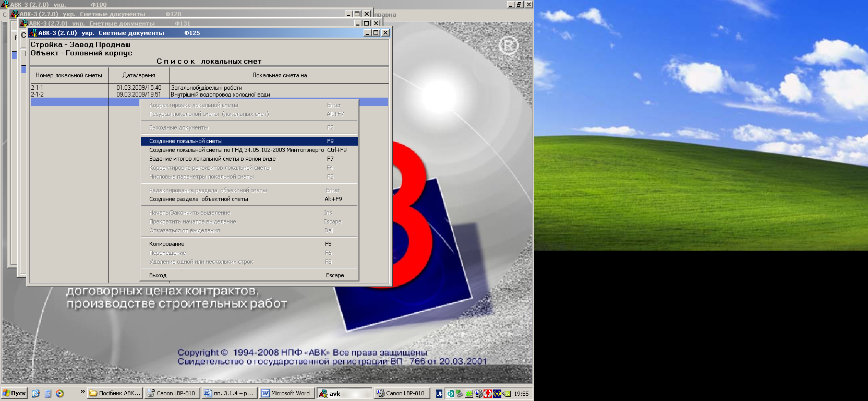Open last 'Canon LBP-810' taskbar button
The width and height of the screenshot is (868, 401).
(x=402, y=393)
